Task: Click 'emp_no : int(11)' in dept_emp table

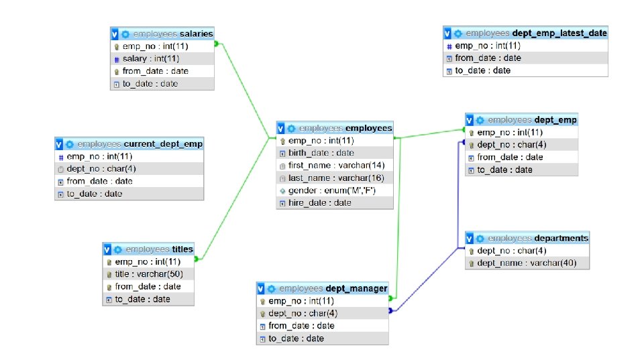Action: click(x=522, y=133)
